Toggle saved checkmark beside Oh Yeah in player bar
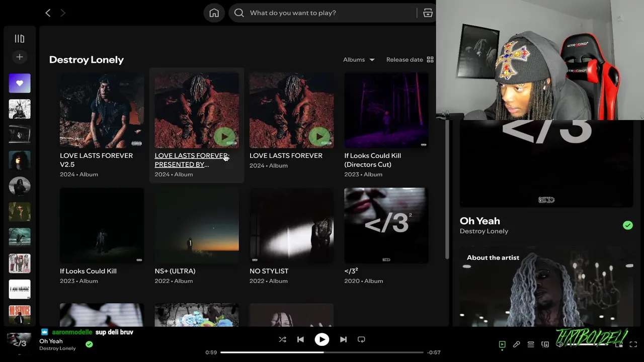The image size is (644, 362). pos(89,344)
